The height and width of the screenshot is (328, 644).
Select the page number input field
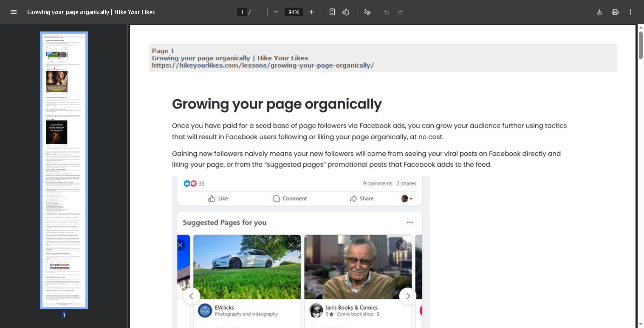pyautogui.click(x=242, y=12)
